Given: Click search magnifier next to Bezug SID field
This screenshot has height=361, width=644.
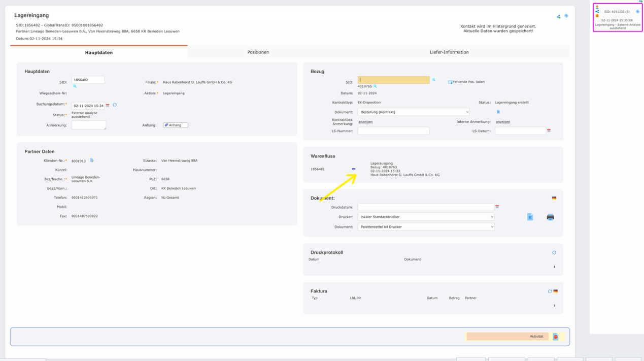Looking at the screenshot, I should click(434, 80).
